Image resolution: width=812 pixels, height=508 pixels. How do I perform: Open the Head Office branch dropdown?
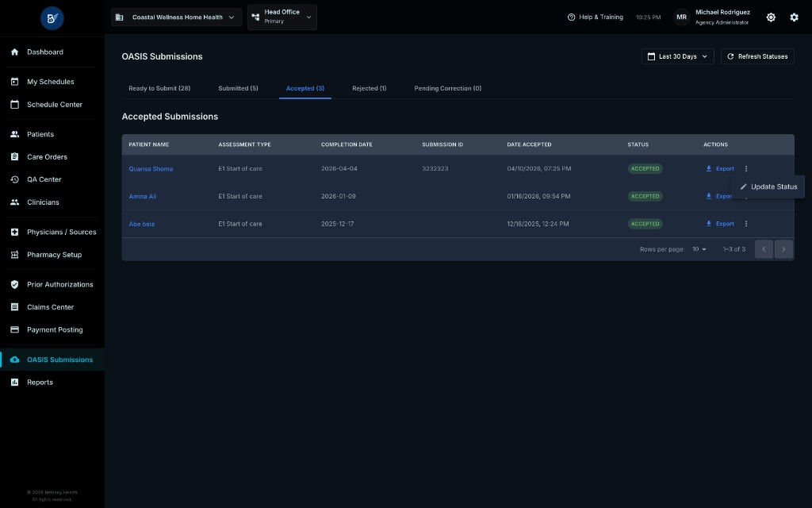pyautogui.click(x=282, y=17)
